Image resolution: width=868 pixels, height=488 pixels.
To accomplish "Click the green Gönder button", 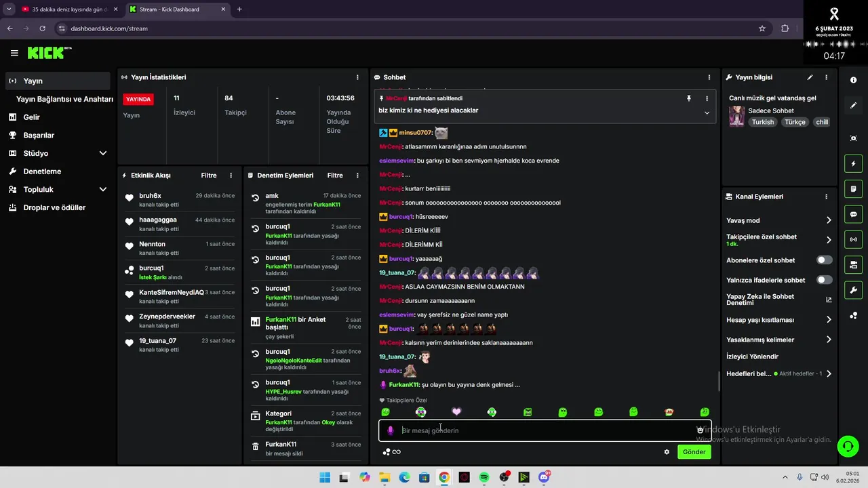I will tap(694, 452).
